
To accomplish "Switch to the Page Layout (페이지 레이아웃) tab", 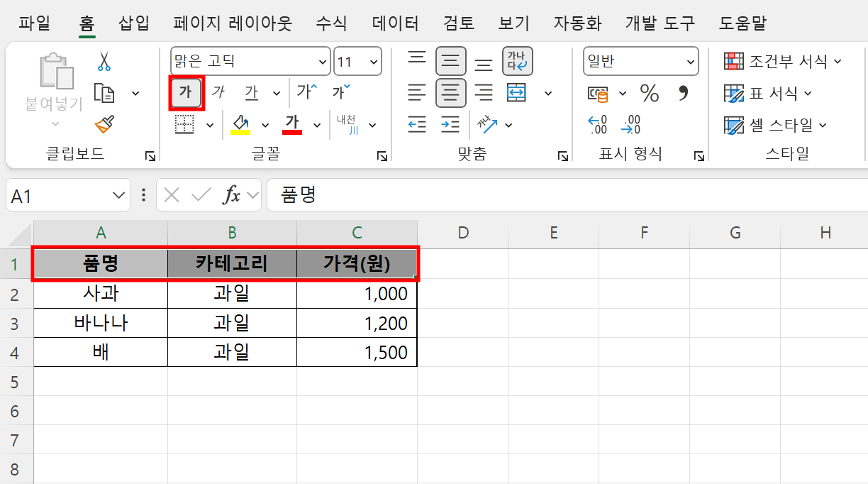I will coord(233,23).
